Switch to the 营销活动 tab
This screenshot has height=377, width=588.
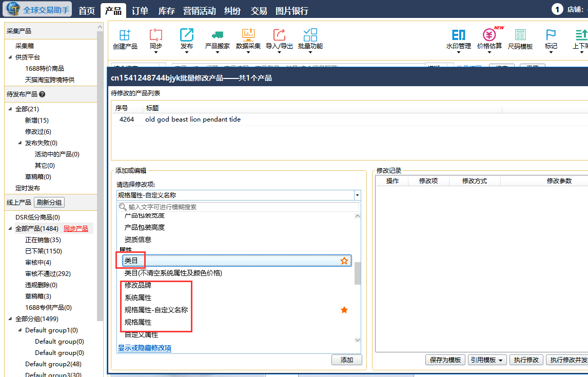pos(199,11)
